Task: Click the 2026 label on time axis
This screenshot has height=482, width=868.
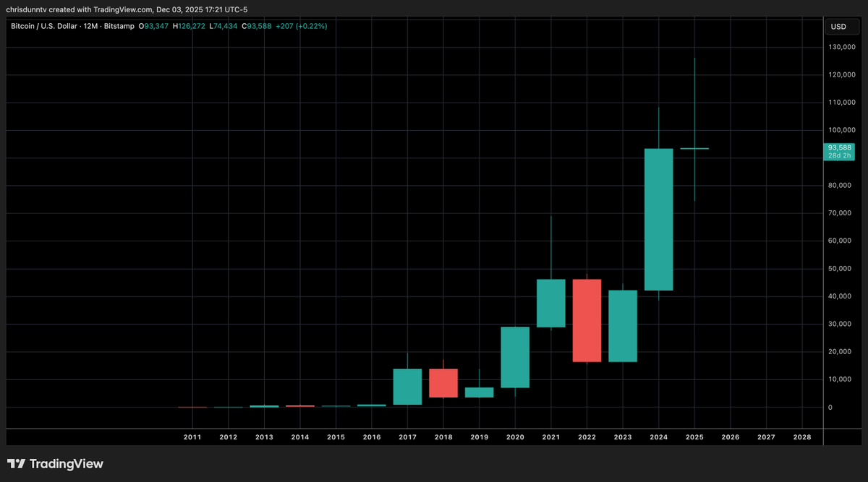Action: point(730,436)
